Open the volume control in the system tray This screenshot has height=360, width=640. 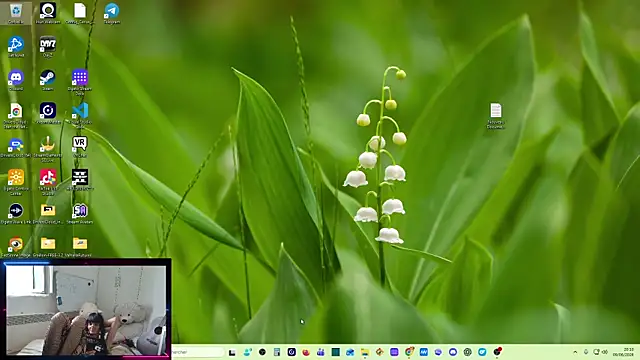pyautogui.click(x=605, y=352)
